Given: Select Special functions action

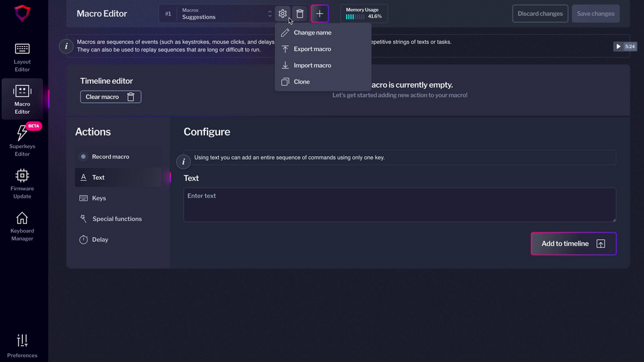Looking at the screenshot, I should click(117, 219).
